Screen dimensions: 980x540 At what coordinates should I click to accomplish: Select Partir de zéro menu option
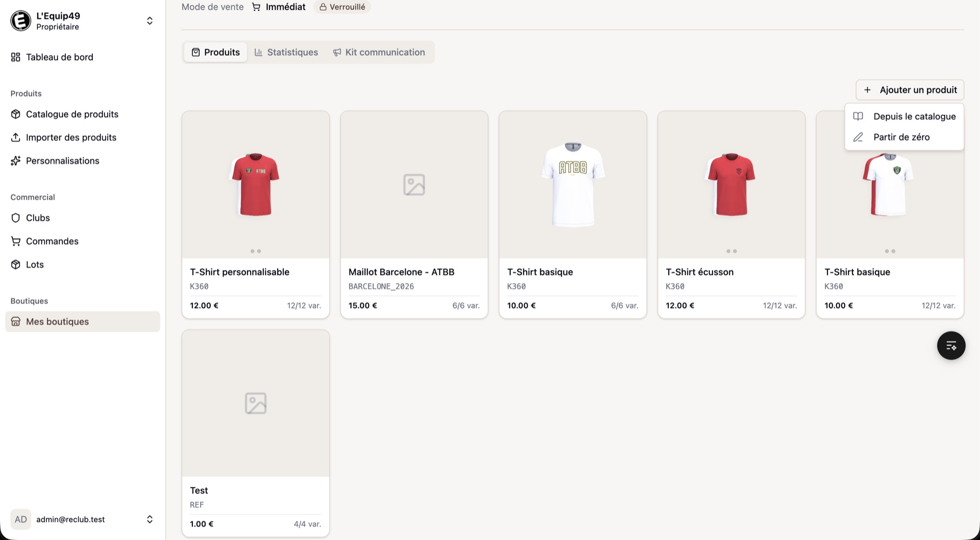[901, 137]
